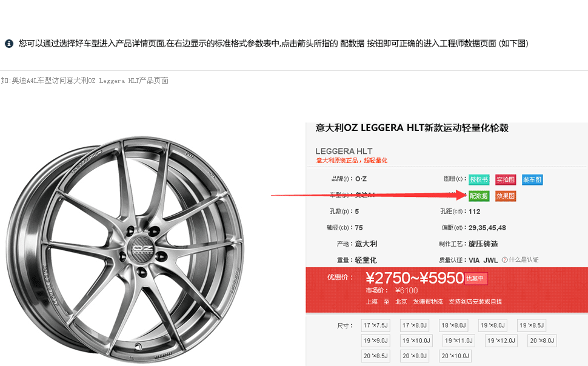Click the product title 意大利OZ LEGGERA HLT
Screen dimensions: 588x366
412,128
